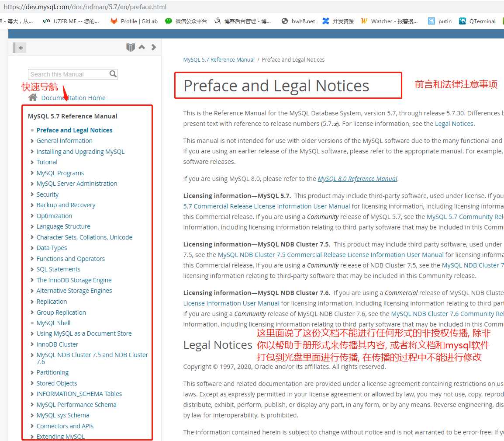This screenshot has height=441, width=504.
Task: Open the Profile | GitLab bookmark
Action: (134, 21)
